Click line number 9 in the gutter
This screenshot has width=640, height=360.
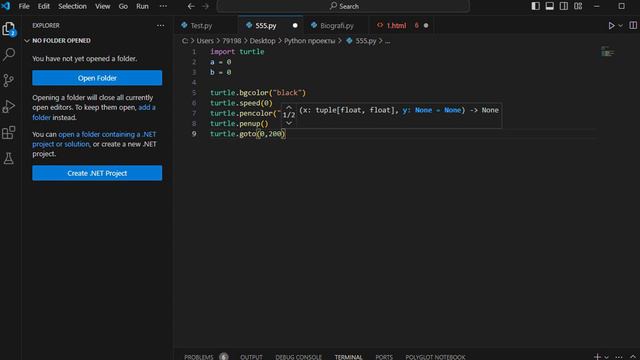pos(194,134)
